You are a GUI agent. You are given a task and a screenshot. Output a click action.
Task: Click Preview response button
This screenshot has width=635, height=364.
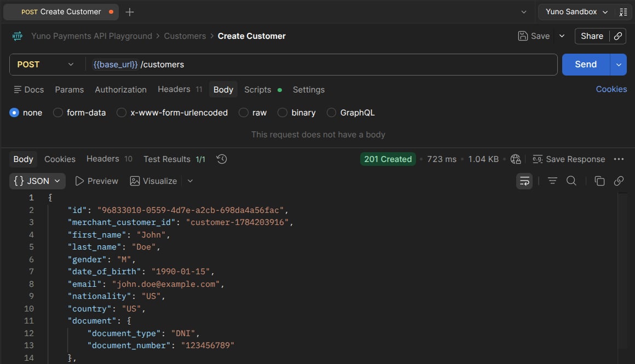97,181
